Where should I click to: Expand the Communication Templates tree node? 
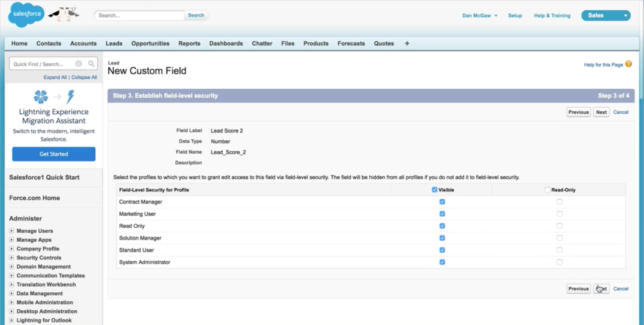[12, 275]
